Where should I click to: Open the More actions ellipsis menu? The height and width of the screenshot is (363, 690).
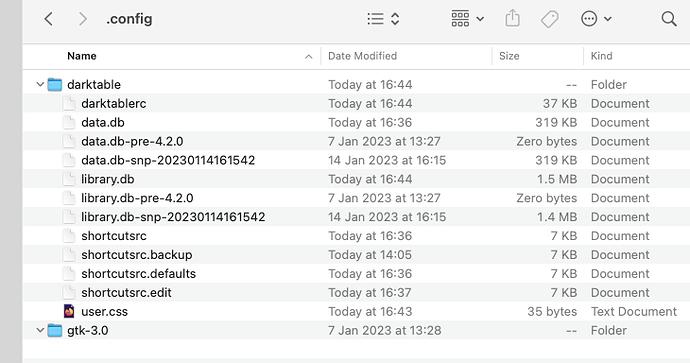[x=596, y=19]
